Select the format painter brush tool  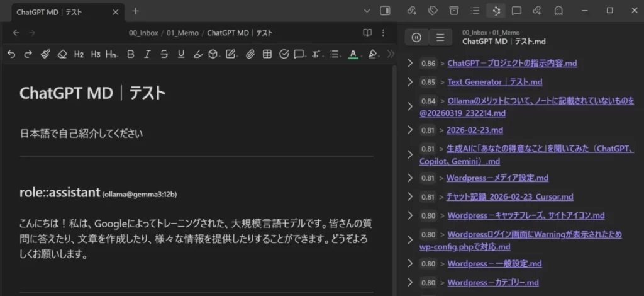(45, 54)
